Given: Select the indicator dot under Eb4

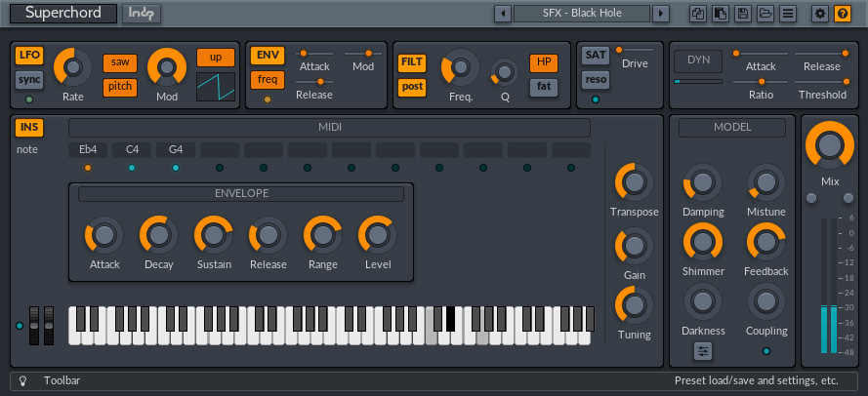Looking at the screenshot, I should pyautogui.click(x=88, y=168).
